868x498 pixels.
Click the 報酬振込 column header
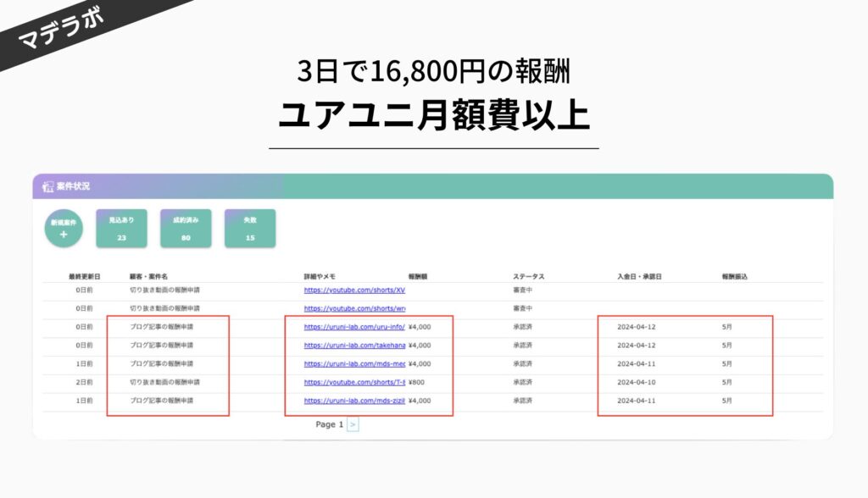[x=734, y=276]
